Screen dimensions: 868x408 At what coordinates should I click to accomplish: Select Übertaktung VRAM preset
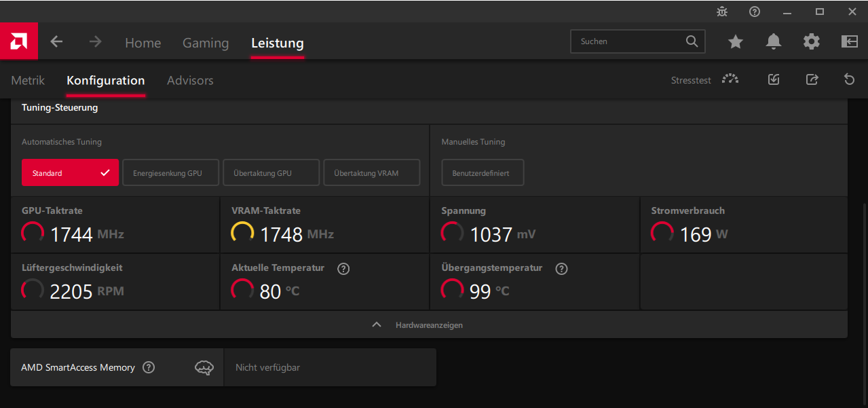tap(372, 172)
